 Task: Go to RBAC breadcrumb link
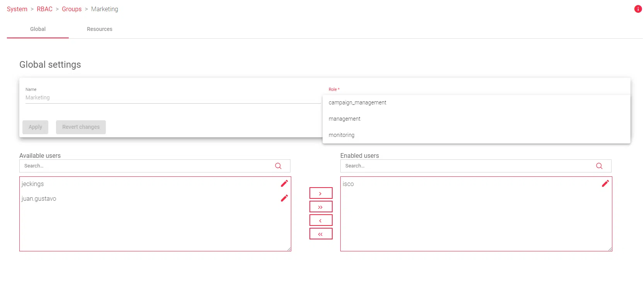(44, 9)
